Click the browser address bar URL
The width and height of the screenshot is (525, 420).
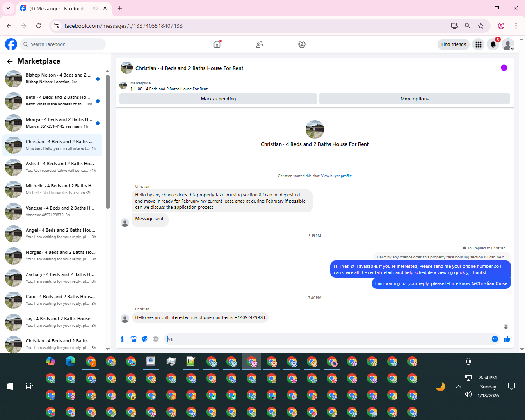click(123, 26)
